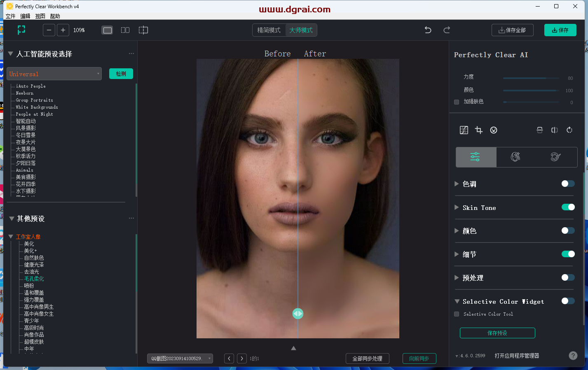Screen dimensions: 588x370
Task: Toggle the 预处理 switch on
Action: pyautogui.click(x=568, y=277)
